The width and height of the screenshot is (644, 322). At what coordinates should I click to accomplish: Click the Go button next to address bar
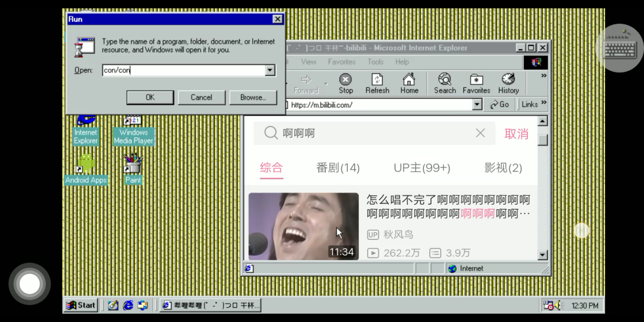[500, 104]
